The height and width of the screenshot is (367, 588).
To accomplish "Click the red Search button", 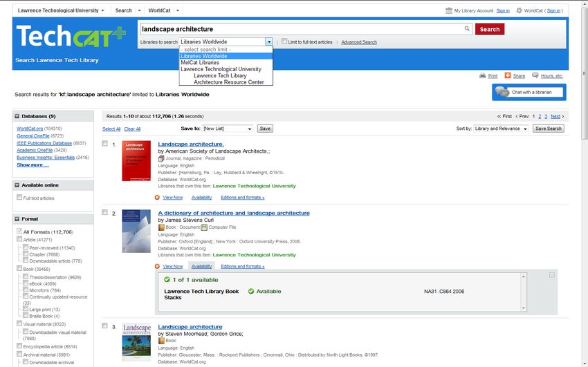I will point(489,29).
